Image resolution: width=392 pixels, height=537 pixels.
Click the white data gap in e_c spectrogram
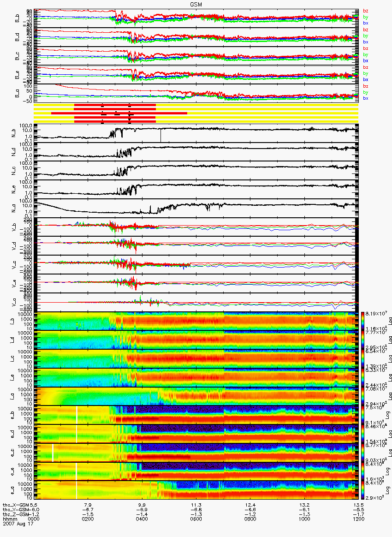click(x=53, y=453)
